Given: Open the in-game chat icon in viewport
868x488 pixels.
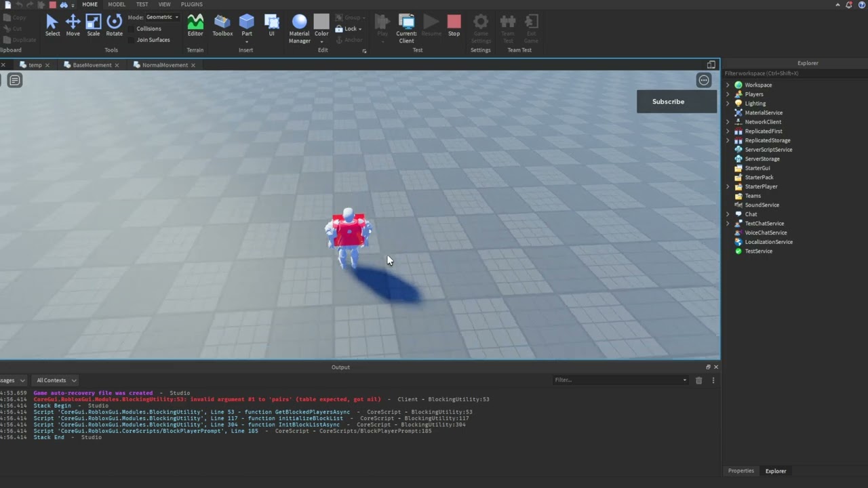Looking at the screenshot, I should point(14,81).
